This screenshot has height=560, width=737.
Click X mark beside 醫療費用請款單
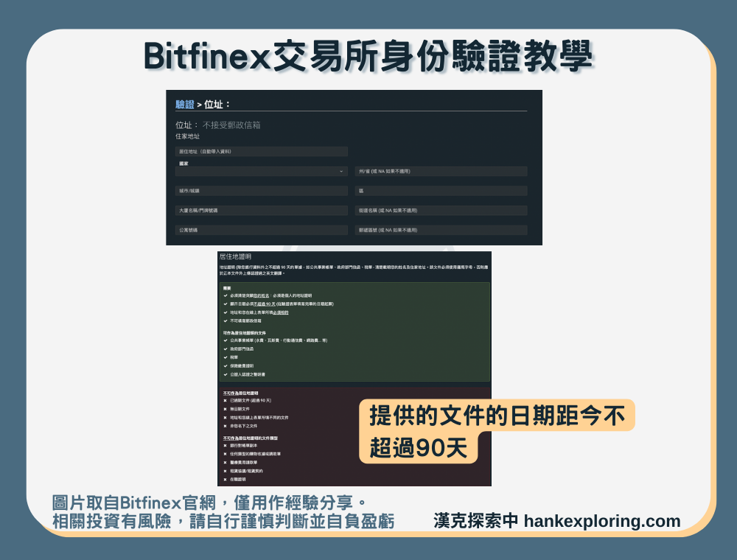(225, 462)
